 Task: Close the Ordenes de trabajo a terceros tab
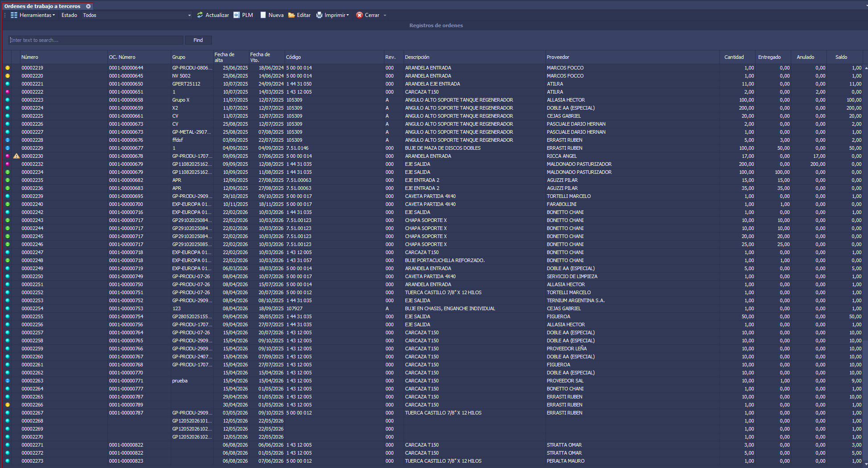tap(88, 6)
